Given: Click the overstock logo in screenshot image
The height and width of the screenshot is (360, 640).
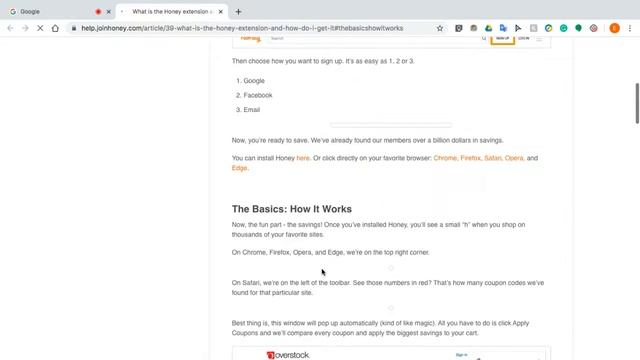Looking at the screenshot, I should tap(288, 355).
